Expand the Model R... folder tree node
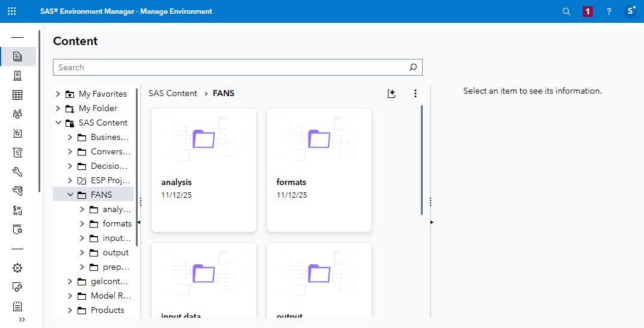The height and width of the screenshot is (328, 644). (70, 296)
